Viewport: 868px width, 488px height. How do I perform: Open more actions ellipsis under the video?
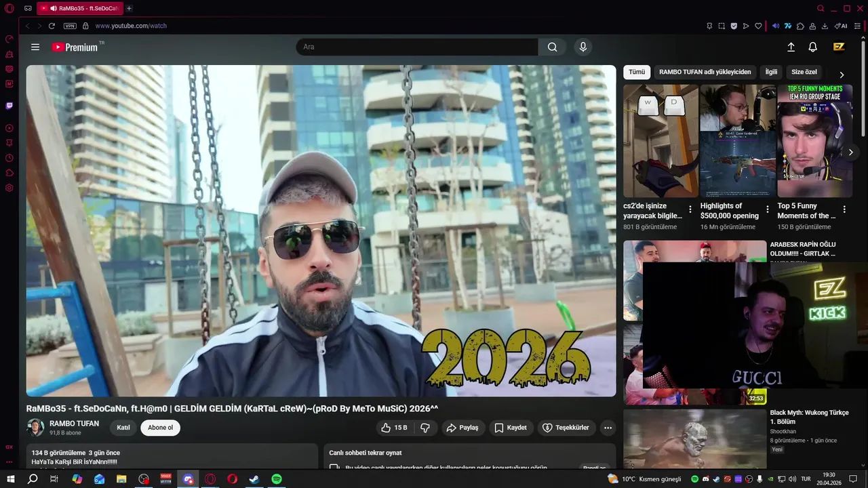(608, 428)
